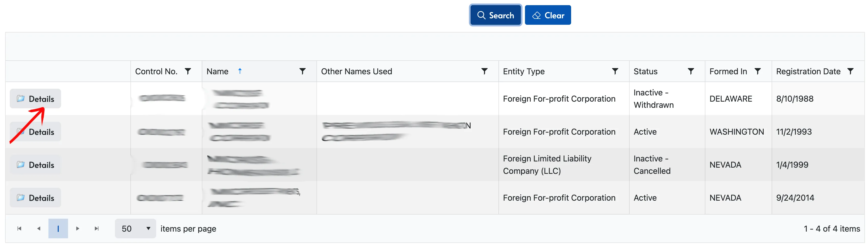
Task: Go to the previous page
Action: [x=39, y=229]
